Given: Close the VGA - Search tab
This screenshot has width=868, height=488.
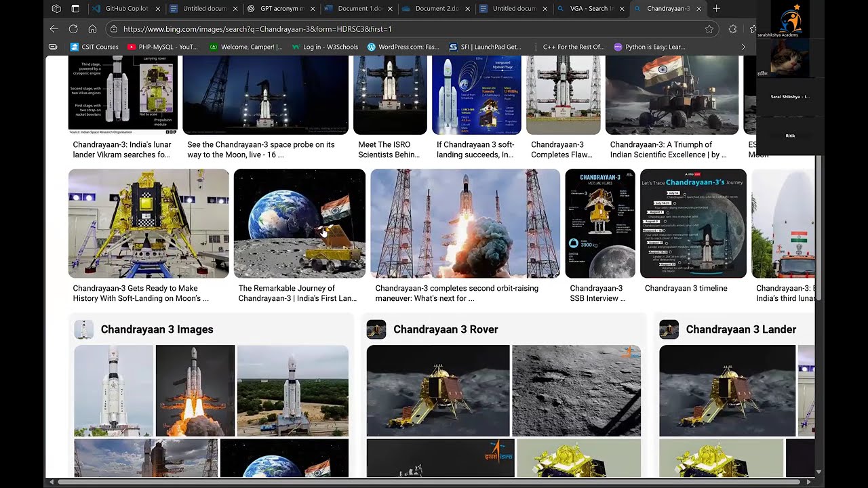Looking at the screenshot, I should click(x=622, y=9).
